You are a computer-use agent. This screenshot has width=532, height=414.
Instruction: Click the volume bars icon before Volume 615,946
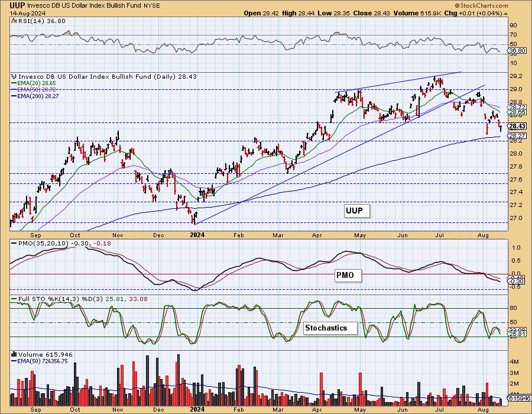(x=14, y=355)
